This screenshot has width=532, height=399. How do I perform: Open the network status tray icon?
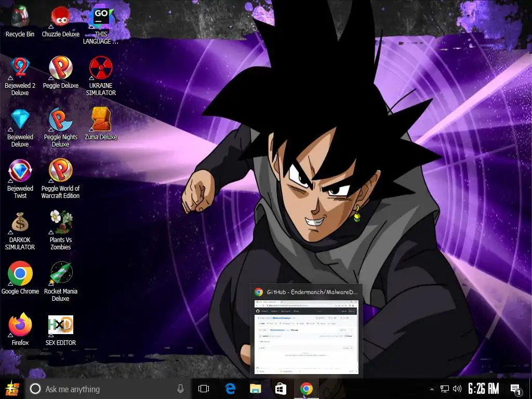click(445, 389)
